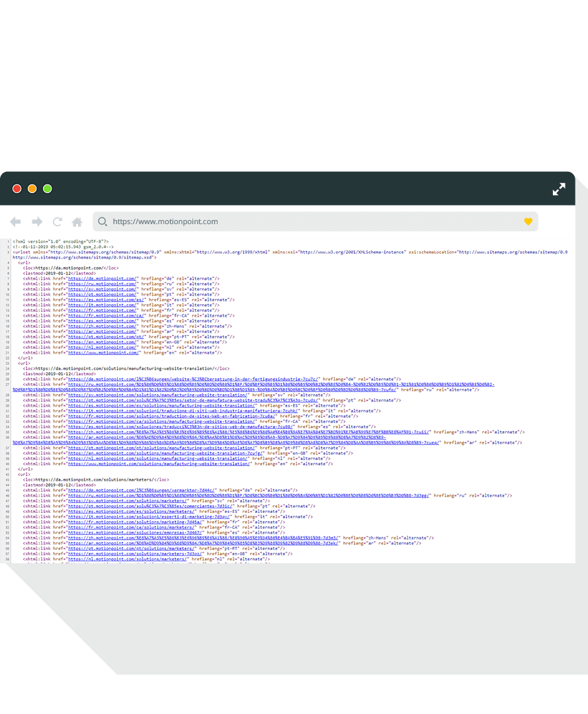Image resolution: width=588 pixels, height=714 pixels.
Task: Open the Italian traduzione-di-siti-web link
Action: coord(183,411)
